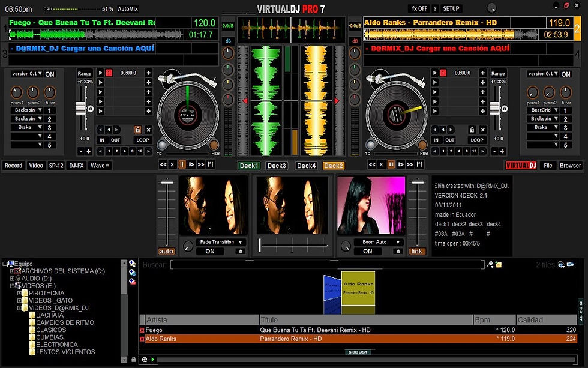Viewport: 588px width, 368px height.
Task: Click the eject icon under Fade Transition
Action: (x=241, y=252)
